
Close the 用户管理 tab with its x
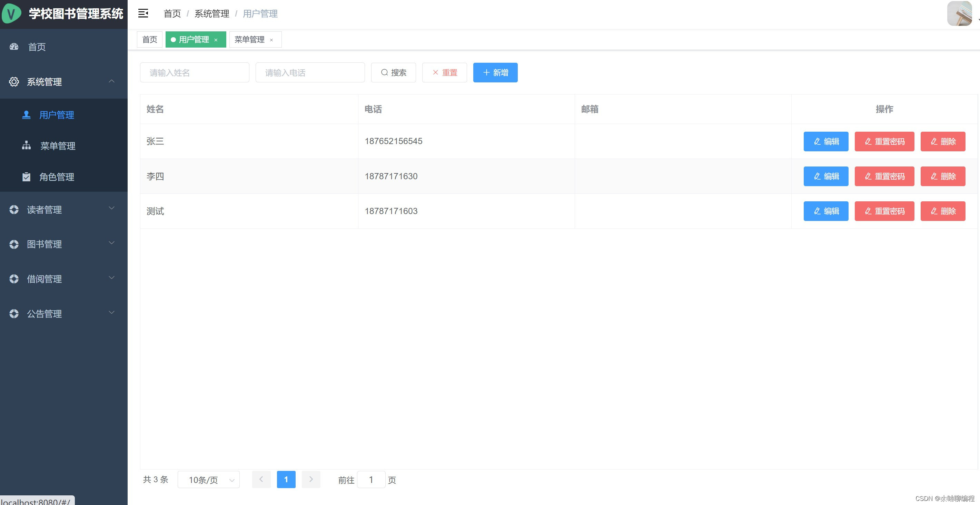(x=216, y=40)
